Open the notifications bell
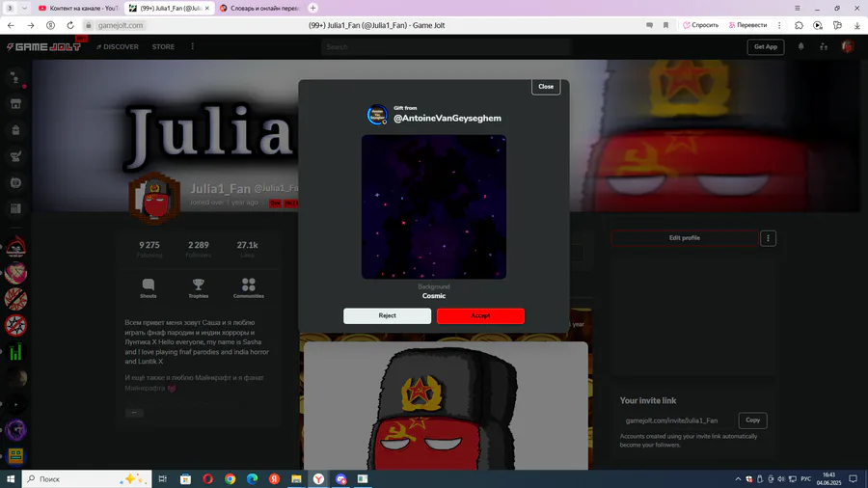Viewport: 868px width, 488px height. 801,47
